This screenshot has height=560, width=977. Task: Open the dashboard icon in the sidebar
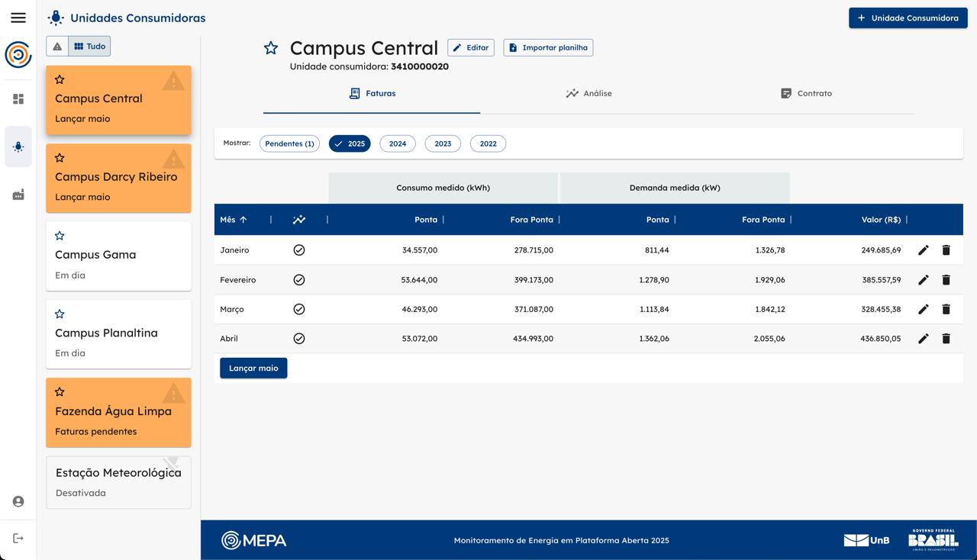(x=18, y=99)
